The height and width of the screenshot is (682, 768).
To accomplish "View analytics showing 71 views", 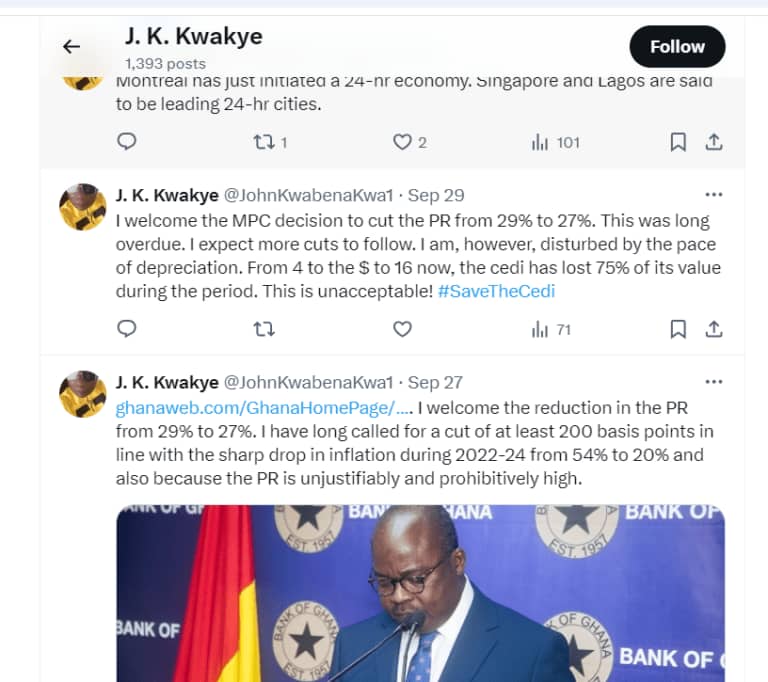I will coord(552,330).
